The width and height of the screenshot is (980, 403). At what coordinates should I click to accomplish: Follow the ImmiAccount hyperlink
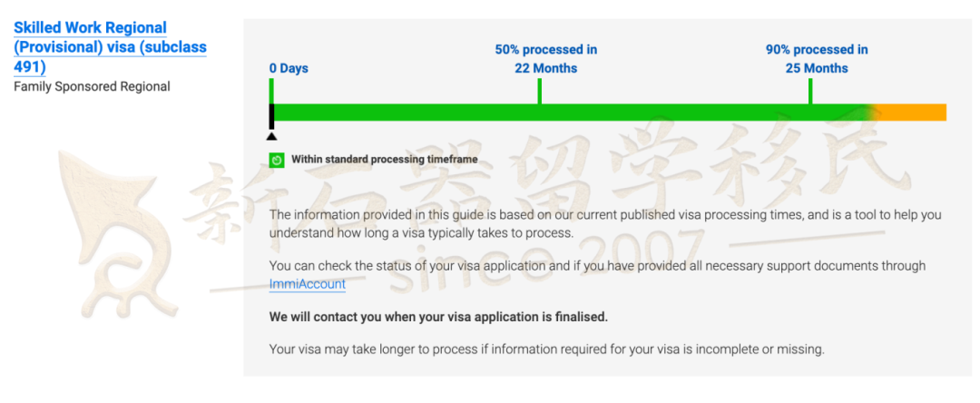point(308,284)
